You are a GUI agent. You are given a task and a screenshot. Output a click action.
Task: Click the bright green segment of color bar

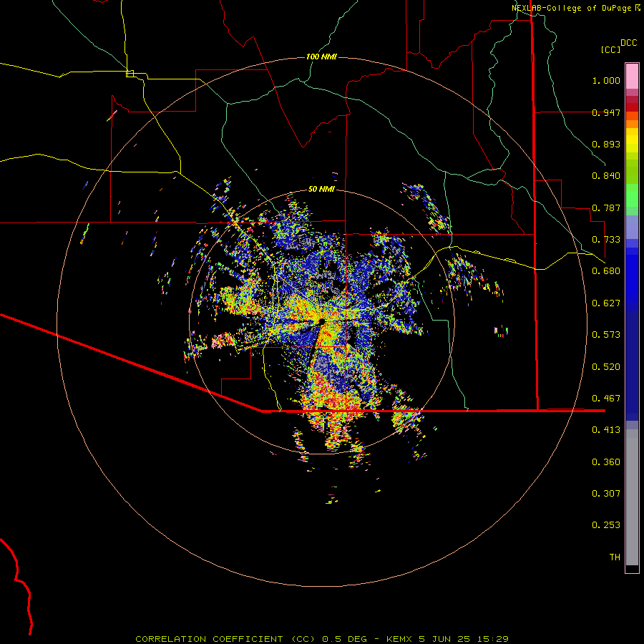click(632, 195)
